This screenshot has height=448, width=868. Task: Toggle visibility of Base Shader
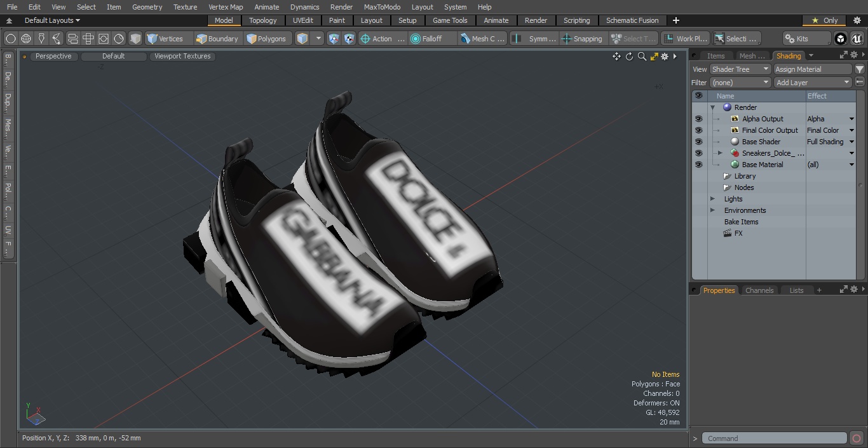coord(698,142)
